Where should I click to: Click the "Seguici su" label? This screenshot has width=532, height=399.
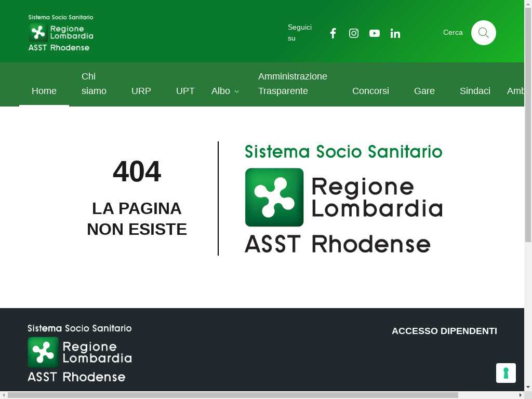point(300,33)
